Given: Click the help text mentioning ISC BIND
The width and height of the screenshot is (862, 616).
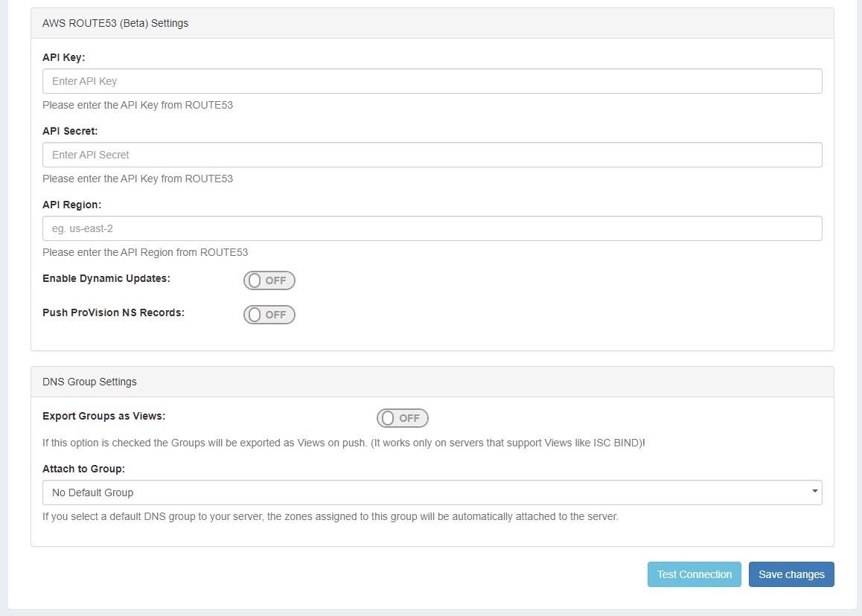Looking at the screenshot, I should click(x=344, y=443).
